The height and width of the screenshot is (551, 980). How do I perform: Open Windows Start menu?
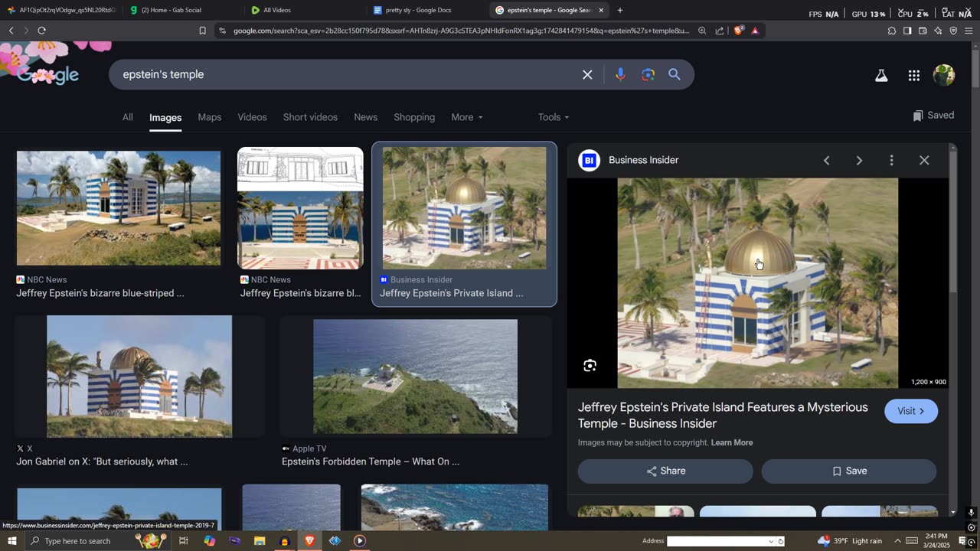pos(11,541)
